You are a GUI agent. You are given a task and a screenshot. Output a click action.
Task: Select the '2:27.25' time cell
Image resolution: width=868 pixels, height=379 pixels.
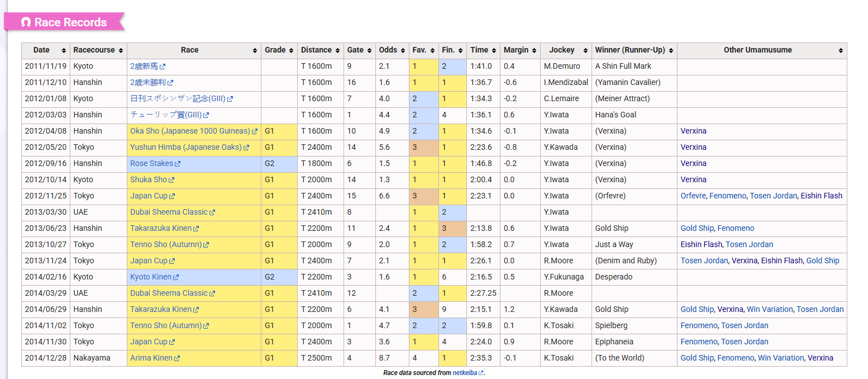pos(483,293)
